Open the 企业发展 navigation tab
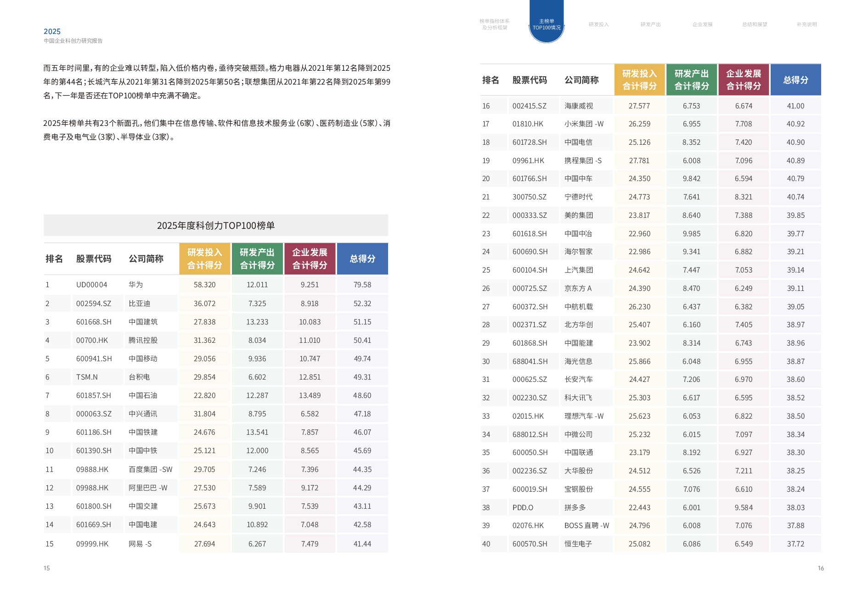The height and width of the screenshot is (608, 868). (x=702, y=24)
